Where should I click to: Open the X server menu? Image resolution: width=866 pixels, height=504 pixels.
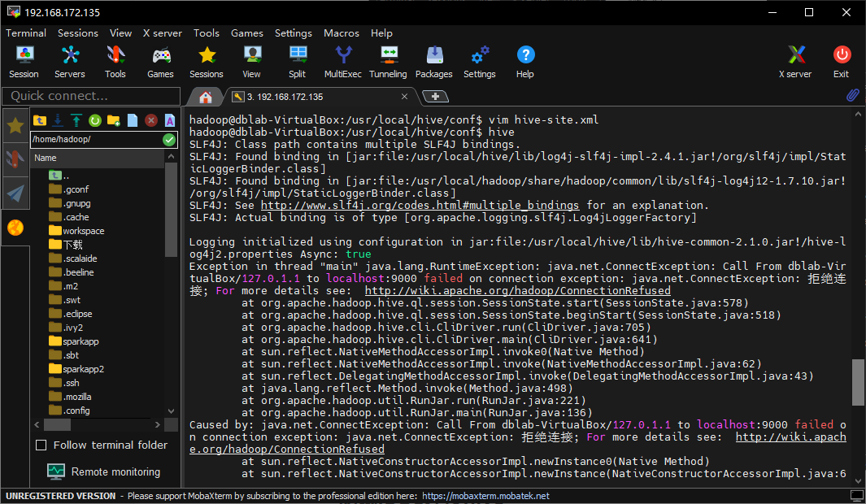tap(163, 33)
